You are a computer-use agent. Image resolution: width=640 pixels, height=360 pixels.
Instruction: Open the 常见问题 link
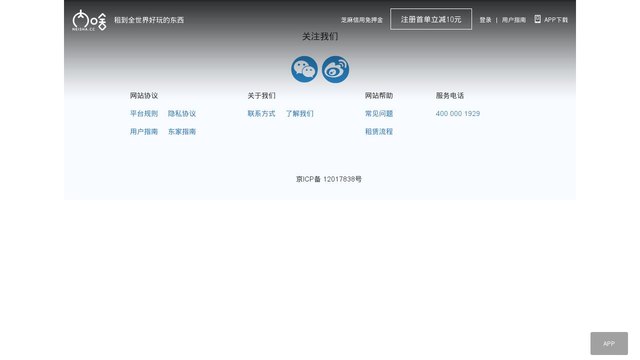[x=379, y=113]
